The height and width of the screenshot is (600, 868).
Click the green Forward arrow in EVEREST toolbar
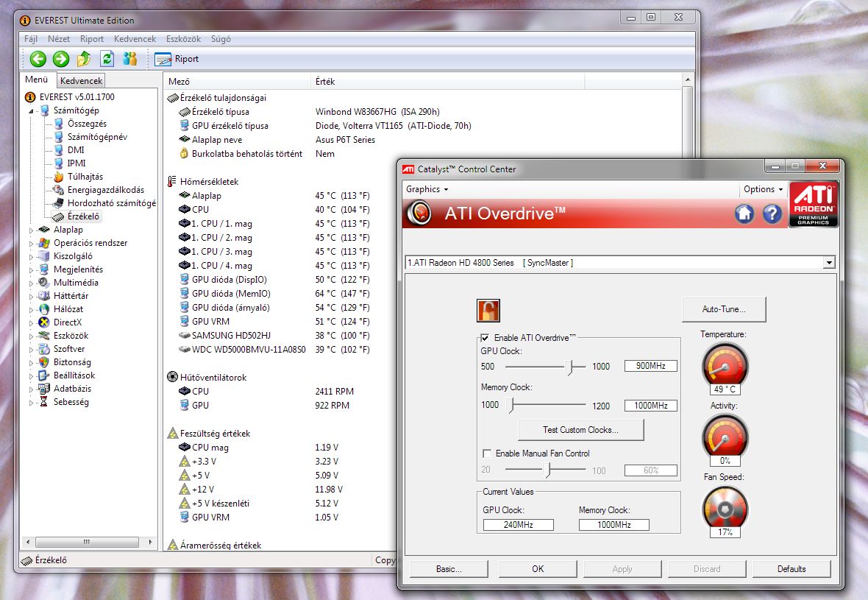click(61, 59)
